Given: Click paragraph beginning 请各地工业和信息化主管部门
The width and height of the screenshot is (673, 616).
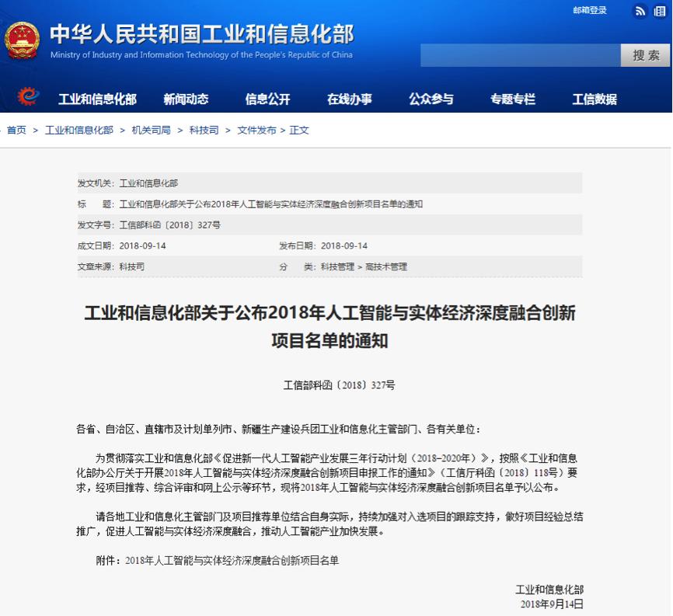Looking at the screenshot, I should click(330, 524).
